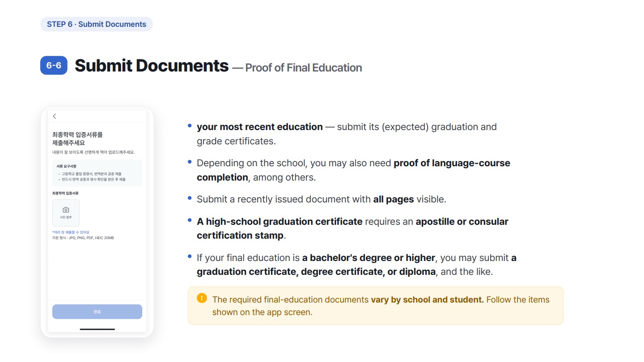Viewport: 644px width, 362px height.
Task: Click the bullet dot before 'A high-school graduation certificate'
Action: pyautogui.click(x=190, y=221)
